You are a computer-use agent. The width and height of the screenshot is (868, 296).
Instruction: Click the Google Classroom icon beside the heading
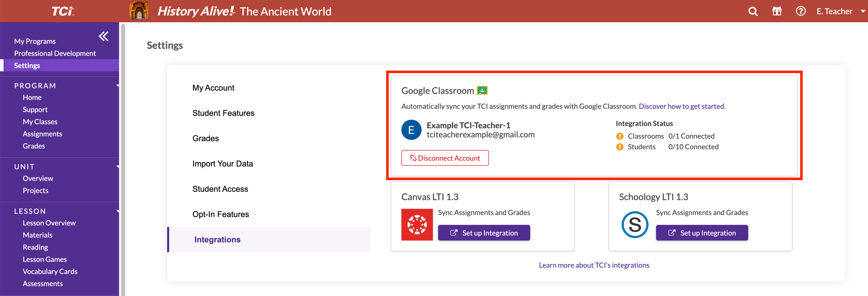(483, 90)
